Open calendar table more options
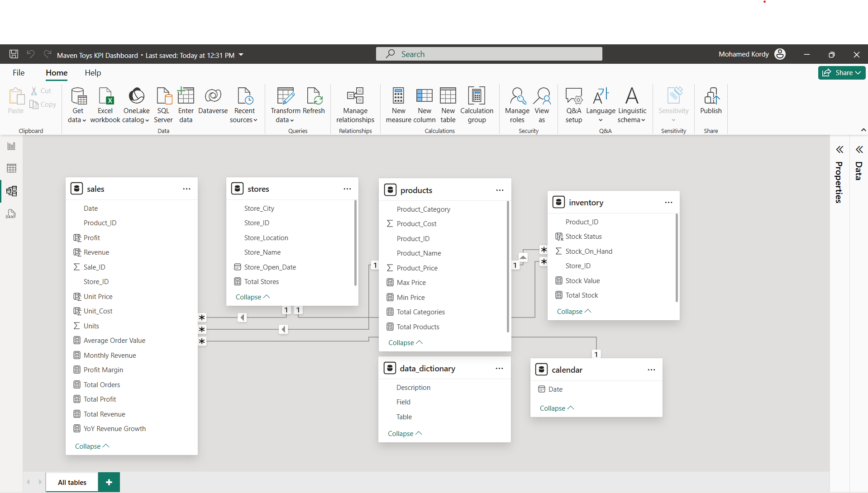The width and height of the screenshot is (868, 493). tap(651, 370)
